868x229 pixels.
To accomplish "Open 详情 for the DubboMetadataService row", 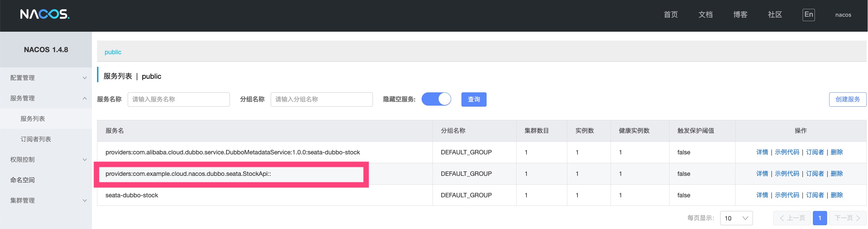I will point(762,152).
